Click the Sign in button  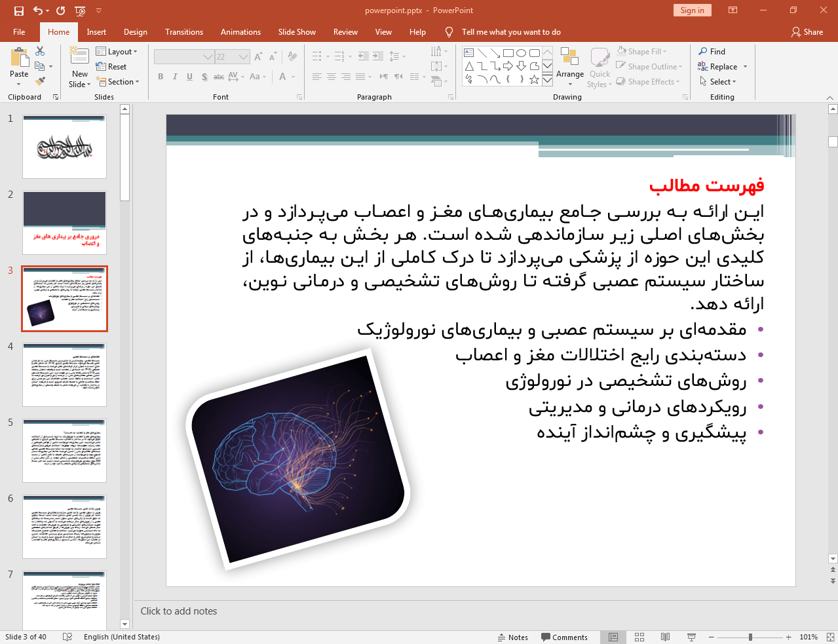(692, 10)
